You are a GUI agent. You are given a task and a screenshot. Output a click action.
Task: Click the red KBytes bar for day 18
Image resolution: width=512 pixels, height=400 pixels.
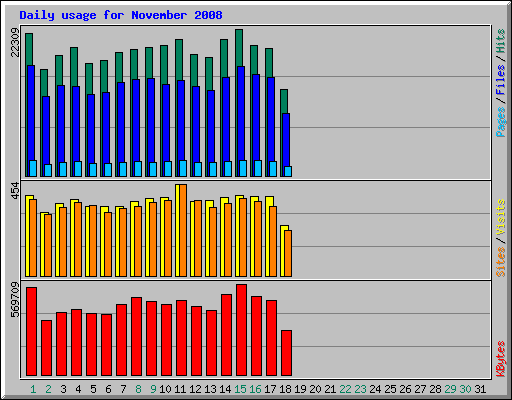click(286, 353)
